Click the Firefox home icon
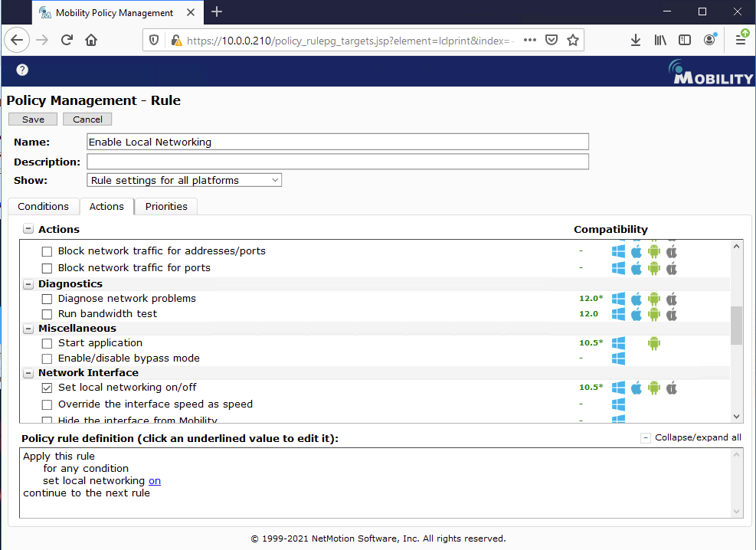Screen dimensions: 756x550 (91, 41)
